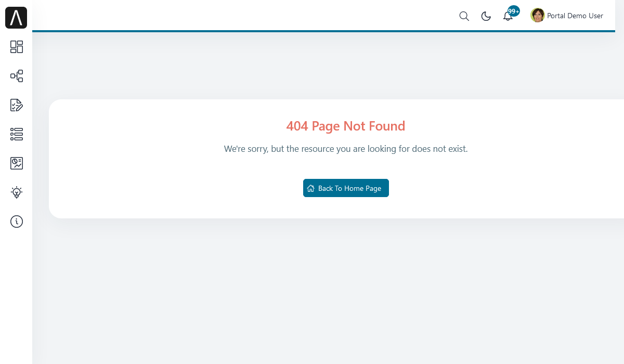Open the Portal Demo User menu
Viewport: 624px width, 364px height.
[x=567, y=16]
